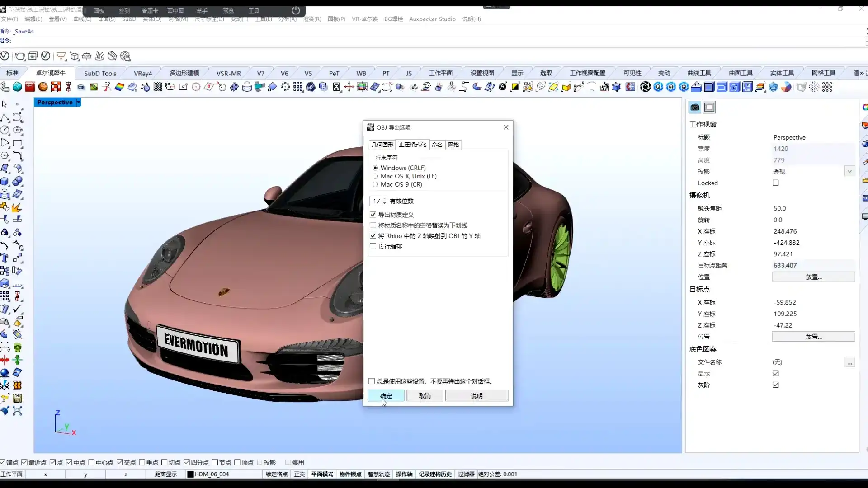Select Mac OS X, Unix (LF) option

(x=375, y=176)
